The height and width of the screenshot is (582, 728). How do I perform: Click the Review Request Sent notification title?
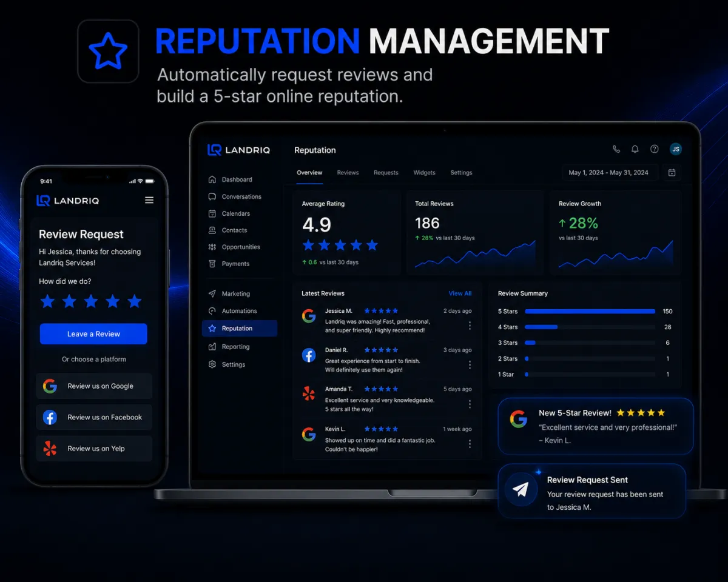pyautogui.click(x=587, y=480)
